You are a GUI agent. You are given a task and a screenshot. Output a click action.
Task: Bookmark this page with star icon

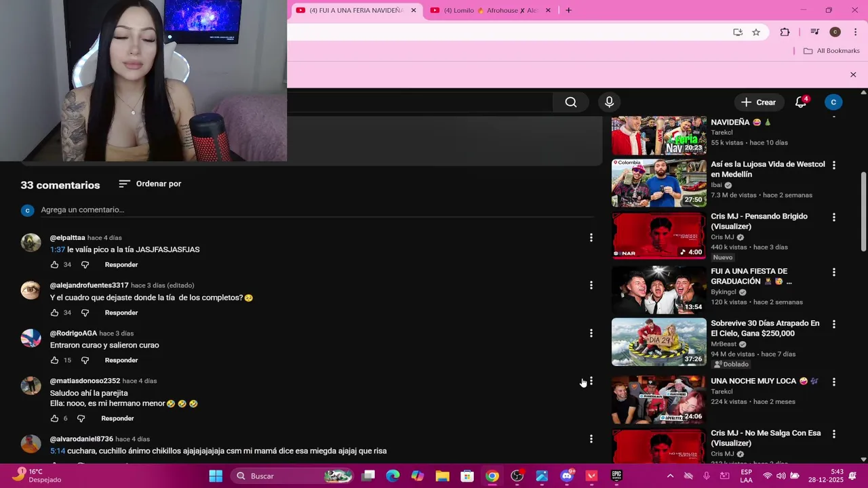tap(756, 32)
